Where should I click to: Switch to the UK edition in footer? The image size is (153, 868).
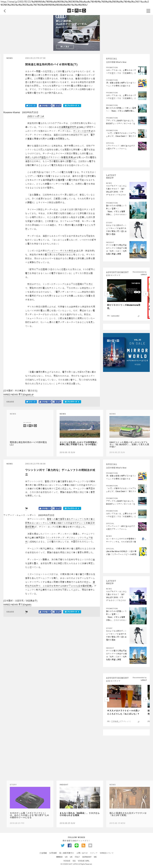pos(71,856)
